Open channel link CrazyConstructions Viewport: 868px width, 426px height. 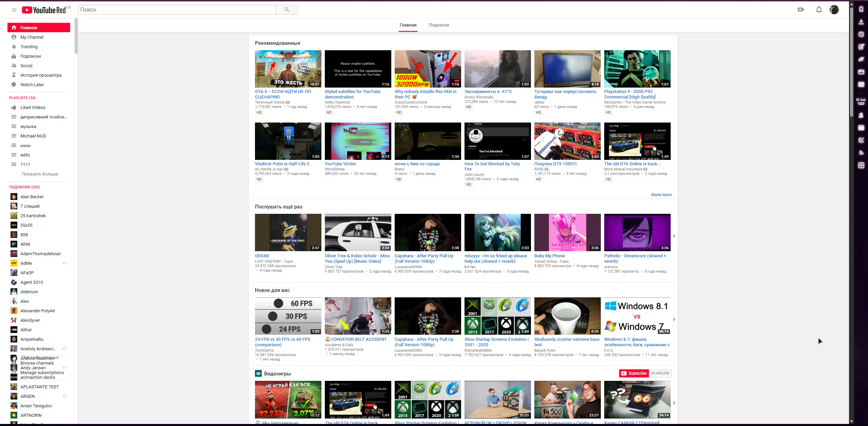pyautogui.click(x=411, y=102)
